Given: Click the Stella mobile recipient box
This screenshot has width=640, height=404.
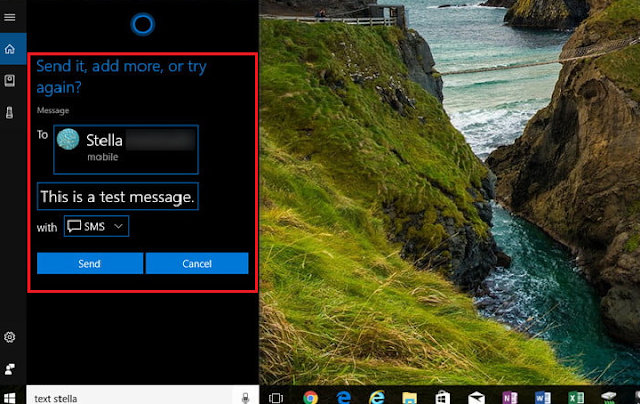Looking at the screenshot, I should [x=126, y=149].
